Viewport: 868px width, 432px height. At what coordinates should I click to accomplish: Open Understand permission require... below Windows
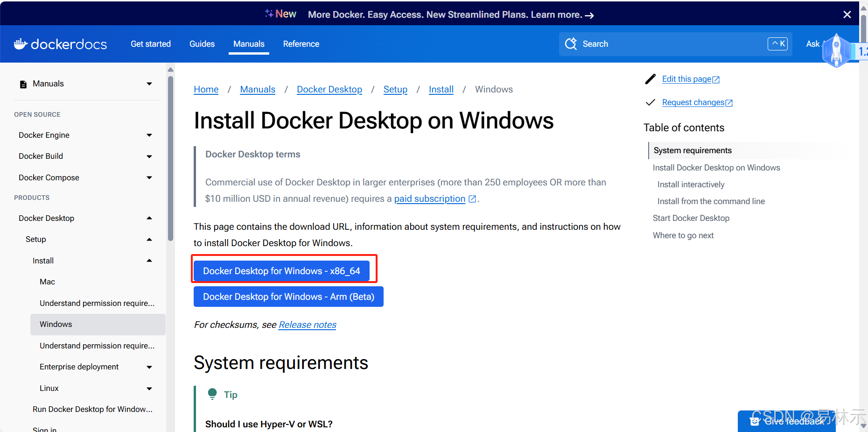coord(97,346)
